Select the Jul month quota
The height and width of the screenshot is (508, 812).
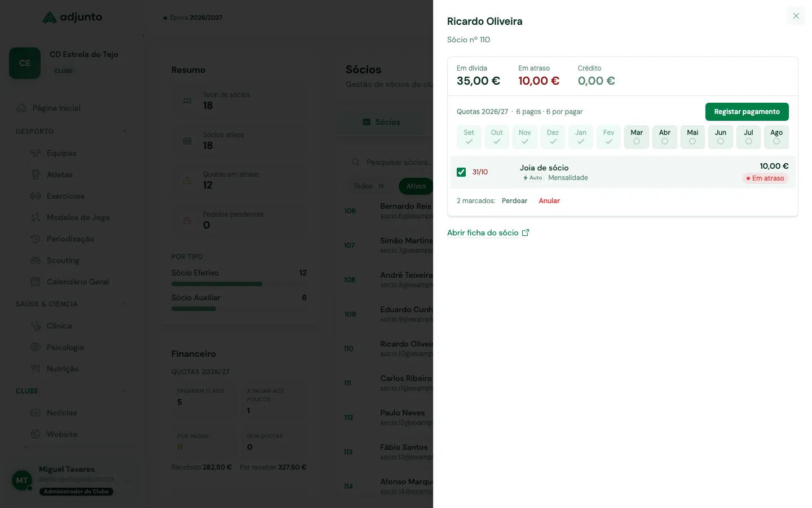pyautogui.click(x=748, y=137)
